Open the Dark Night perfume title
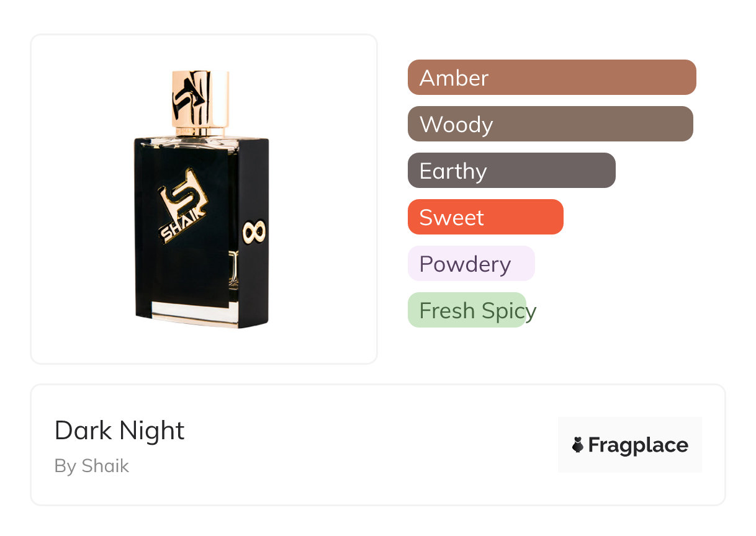 119,431
